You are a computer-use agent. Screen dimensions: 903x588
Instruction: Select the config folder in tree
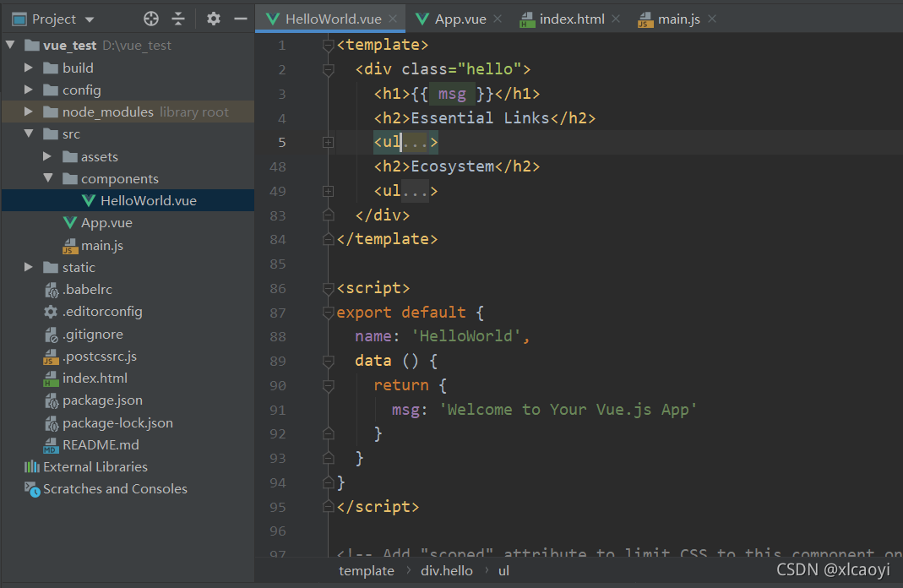(x=81, y=90)
